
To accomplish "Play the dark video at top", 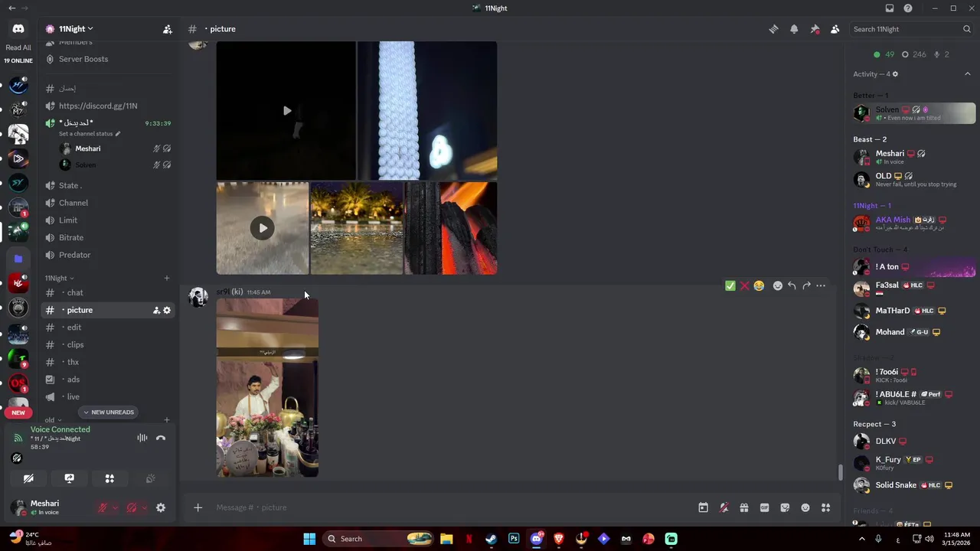I will pyautogui.click(x=286, y=111).
